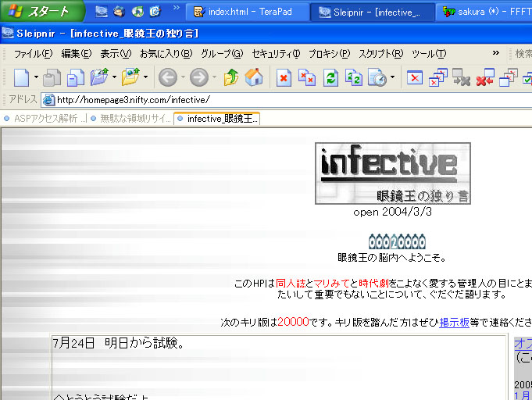532x400 pixels.
Task: Expand hidden menu items chevron on menu bar
Action: click(x=495, y=53)
